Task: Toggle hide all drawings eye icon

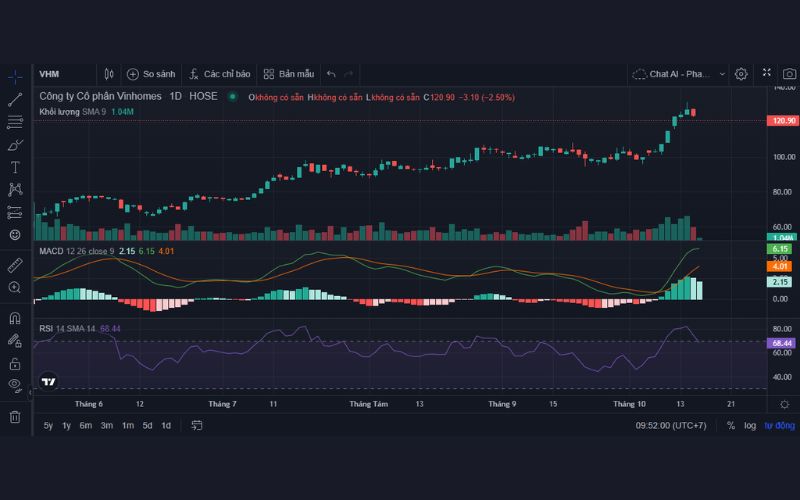Action: [x=15, y=384]
